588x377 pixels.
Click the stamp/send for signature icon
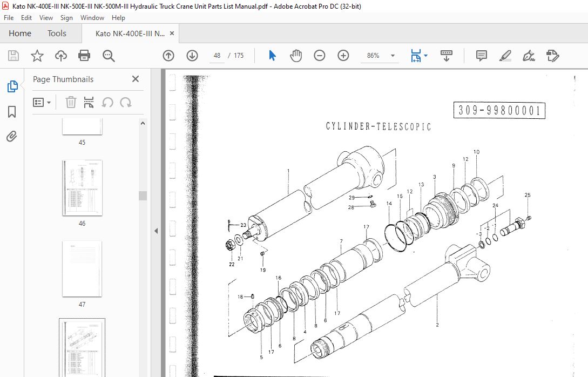[x=552, y=56]
